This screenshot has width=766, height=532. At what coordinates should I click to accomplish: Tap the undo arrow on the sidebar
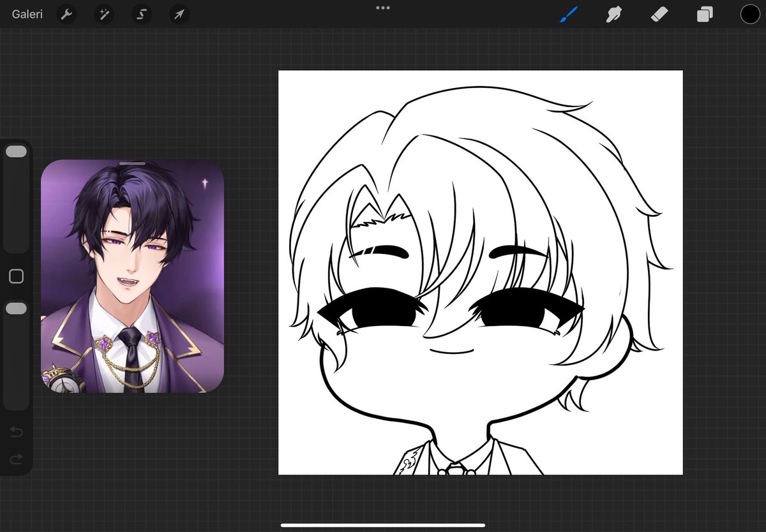click(x=16, y=432)
